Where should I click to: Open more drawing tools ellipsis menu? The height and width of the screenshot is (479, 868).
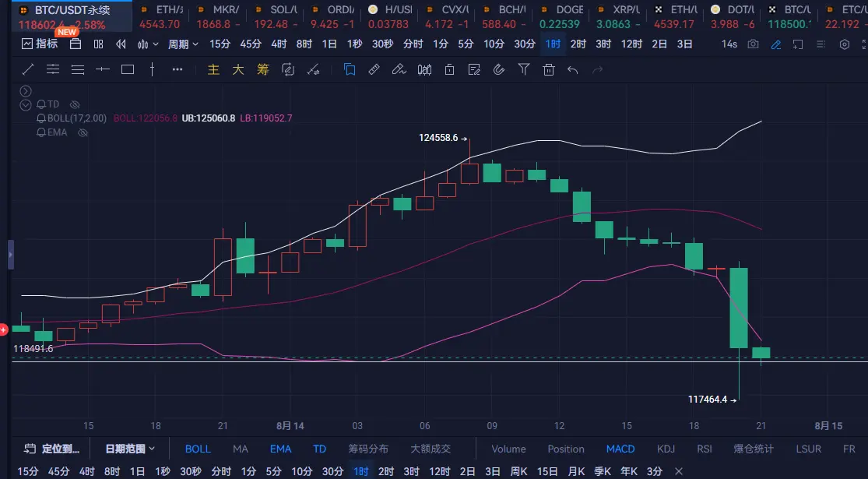click(177, 69)
